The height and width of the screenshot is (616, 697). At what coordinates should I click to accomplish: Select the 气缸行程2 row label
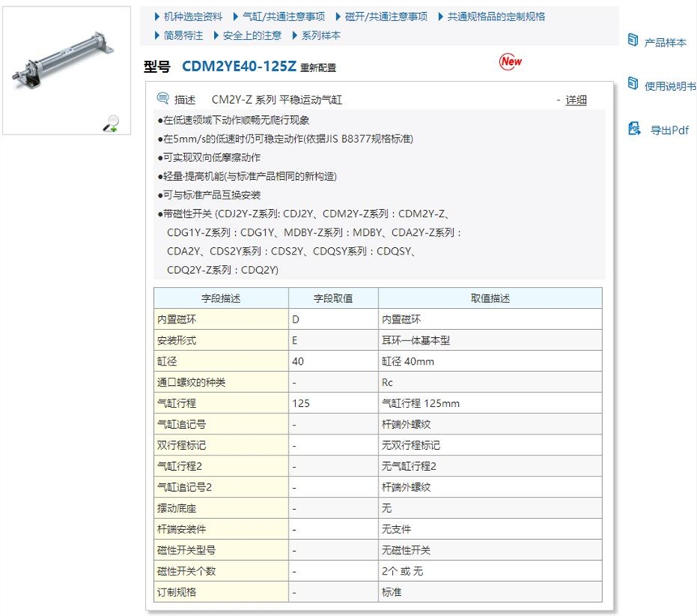[x=221, y=466]
